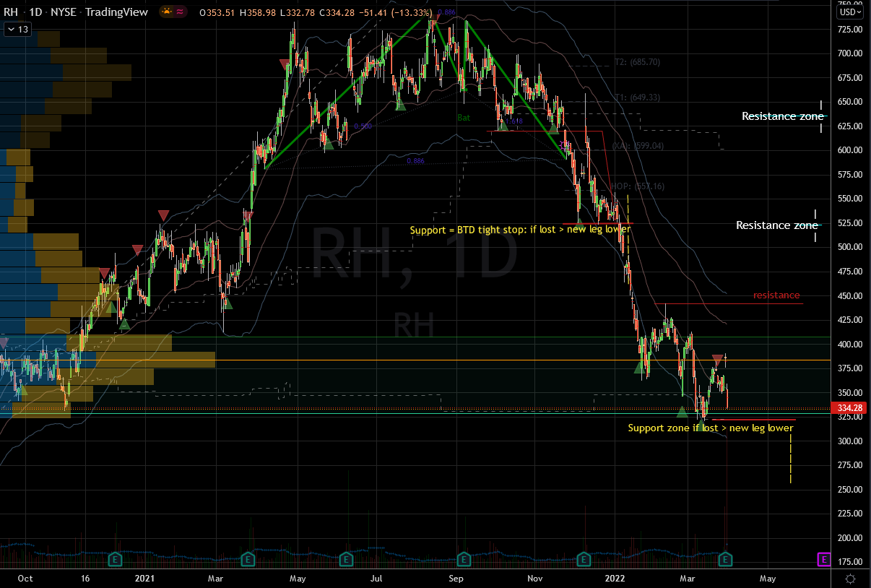Click the 1D interval in chart legend
871x588 pixels.
(35, 12)
